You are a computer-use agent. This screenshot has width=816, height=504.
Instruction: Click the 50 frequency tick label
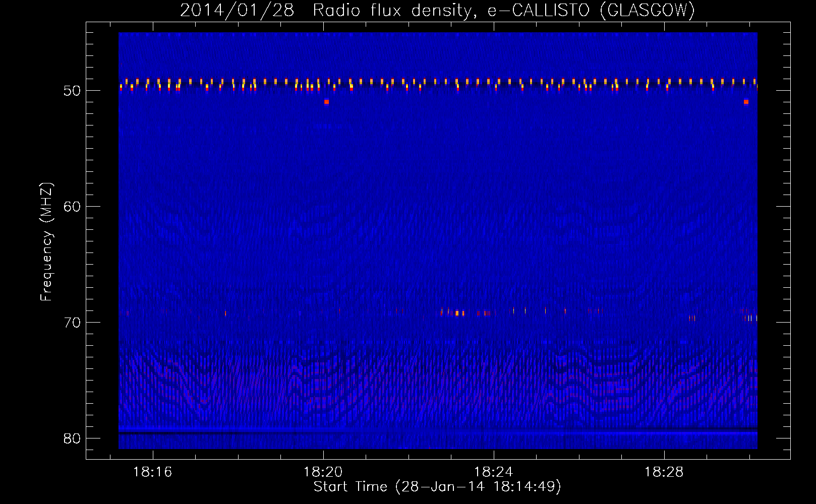click(72, 91)
